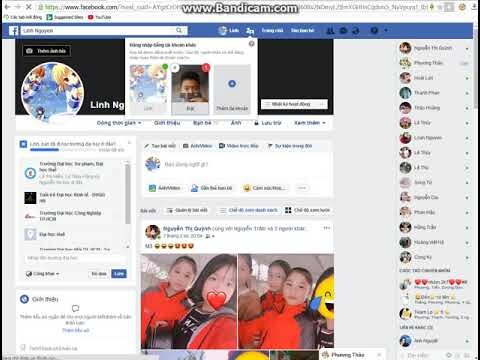Open the left photo in Quỳnh's post

pyautogui.click(x=189, y=302)
